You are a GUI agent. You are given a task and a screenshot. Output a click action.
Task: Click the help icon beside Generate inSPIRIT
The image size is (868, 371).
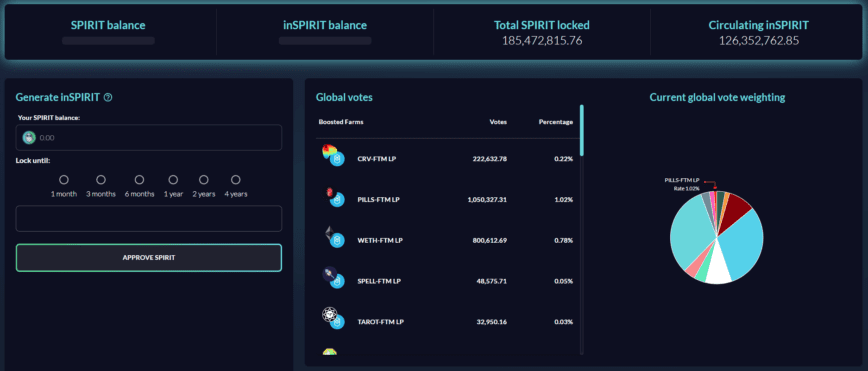pyautogui.click(x=108, y=97)
